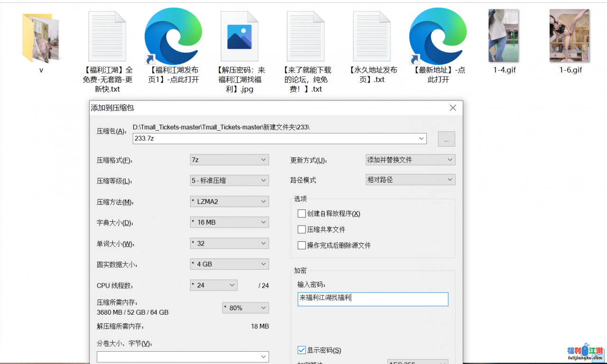Expand the 压缩等级 dropdown

[x=229, y=181]
